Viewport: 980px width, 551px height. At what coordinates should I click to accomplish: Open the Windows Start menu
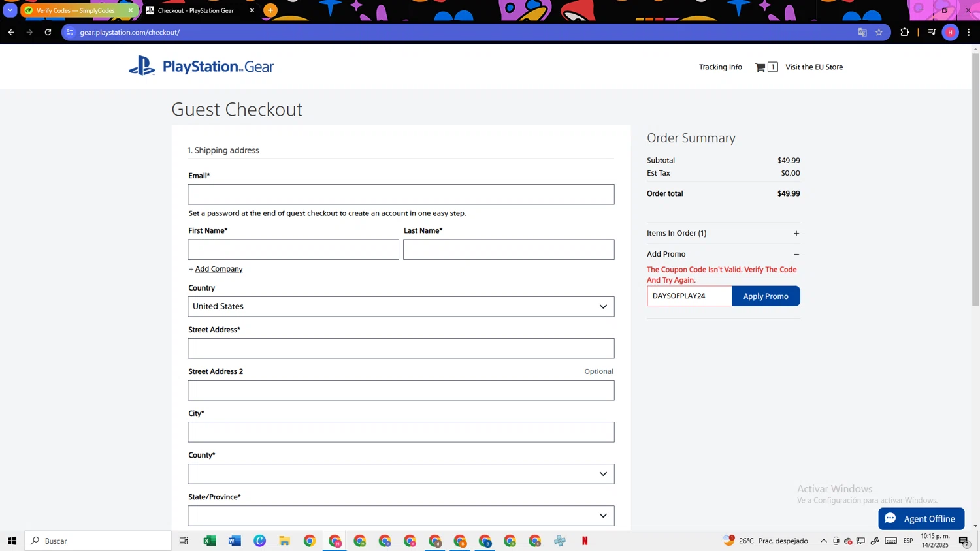12,541
